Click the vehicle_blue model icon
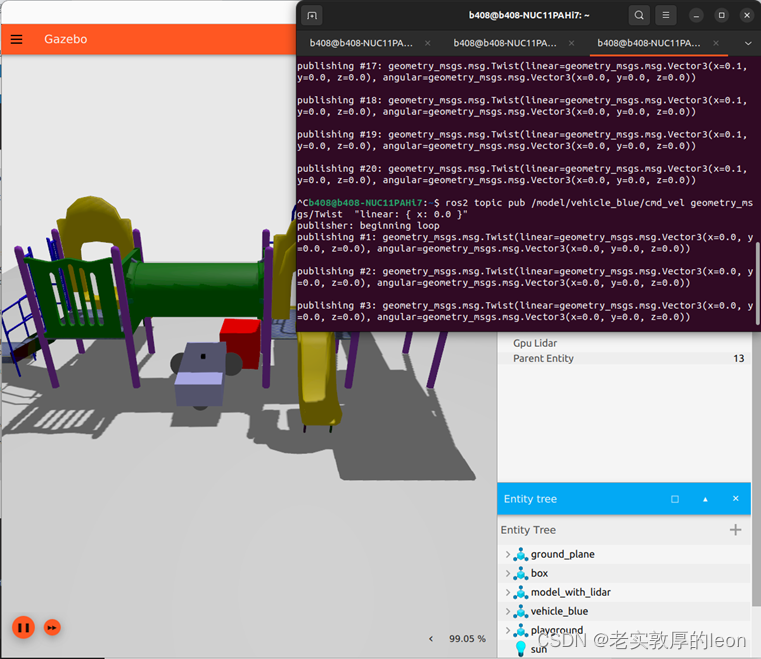 tap(521, 611)
